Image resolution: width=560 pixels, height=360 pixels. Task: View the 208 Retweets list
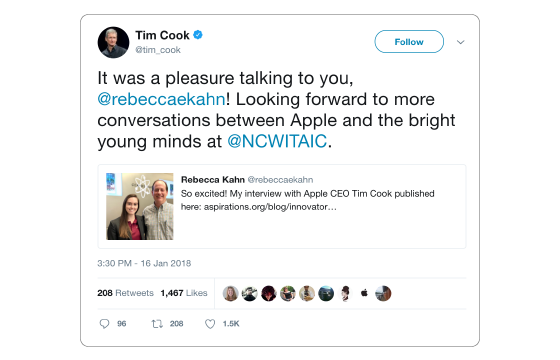point(125,293)
